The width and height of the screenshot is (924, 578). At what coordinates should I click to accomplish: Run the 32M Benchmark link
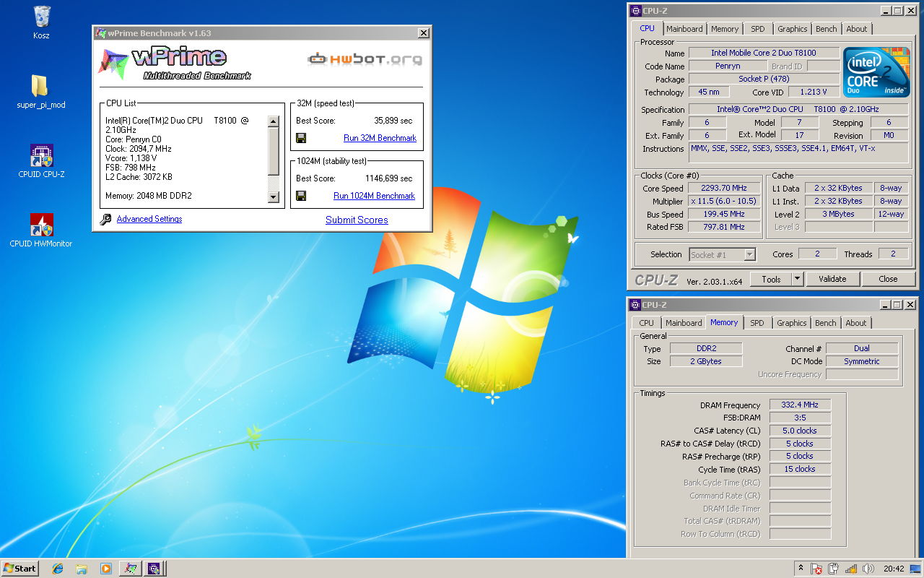click(x=380, y=138)
